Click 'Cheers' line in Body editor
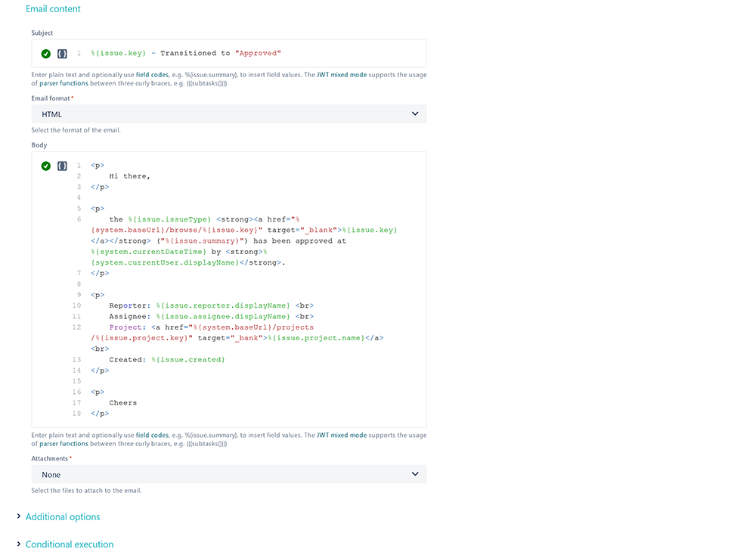 point(123,403)
